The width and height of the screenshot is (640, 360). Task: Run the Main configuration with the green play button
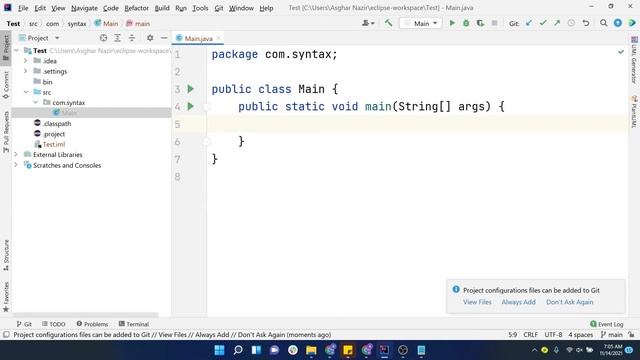coord(452,23)
